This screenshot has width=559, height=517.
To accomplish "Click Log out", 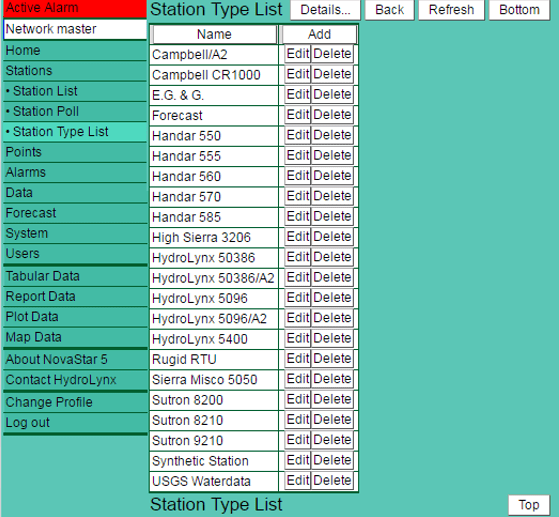I will pyautogui.click(x=75, y=423).
